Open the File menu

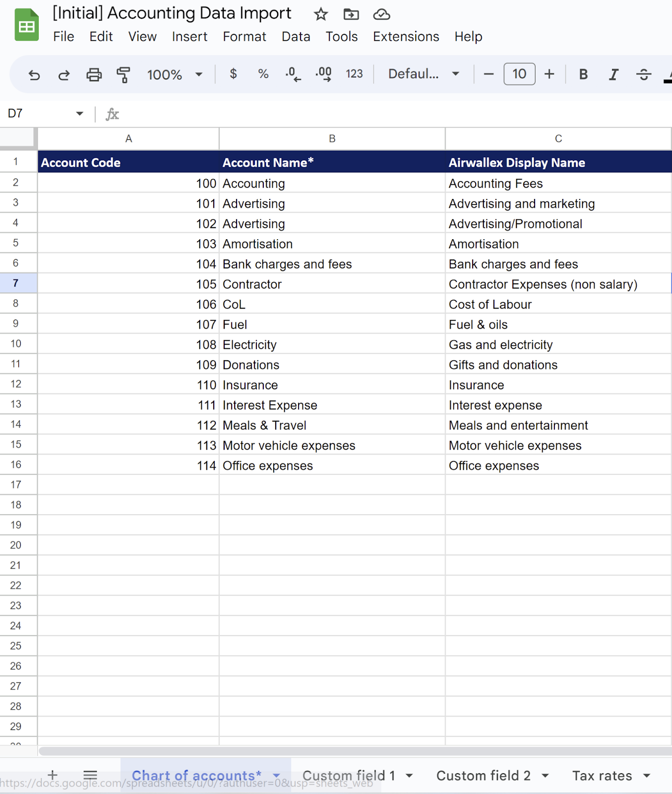(x=63, y=37)
